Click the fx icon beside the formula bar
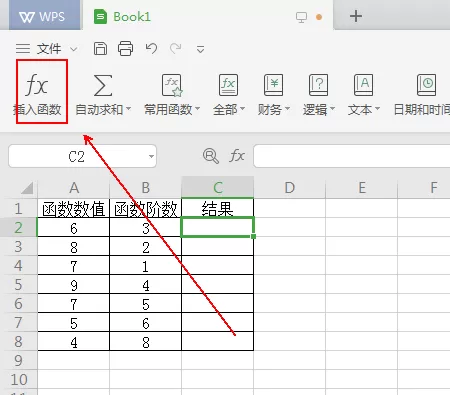This screenshot has height=395, width=450. click(237, 156)
